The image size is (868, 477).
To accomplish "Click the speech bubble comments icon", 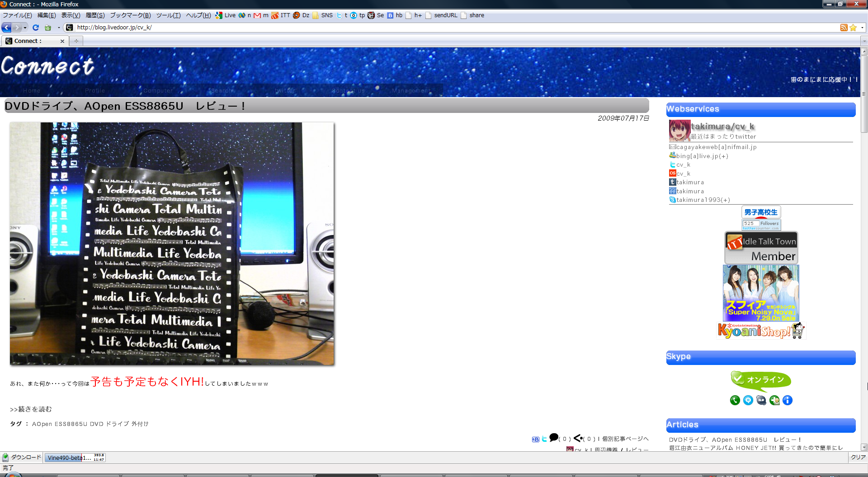I will click(554, 437).
